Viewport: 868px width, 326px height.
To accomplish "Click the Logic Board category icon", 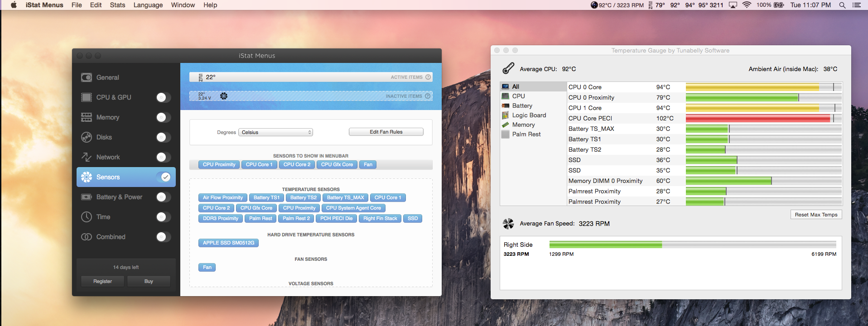I will pyautogui.click(x=505, y=115).
